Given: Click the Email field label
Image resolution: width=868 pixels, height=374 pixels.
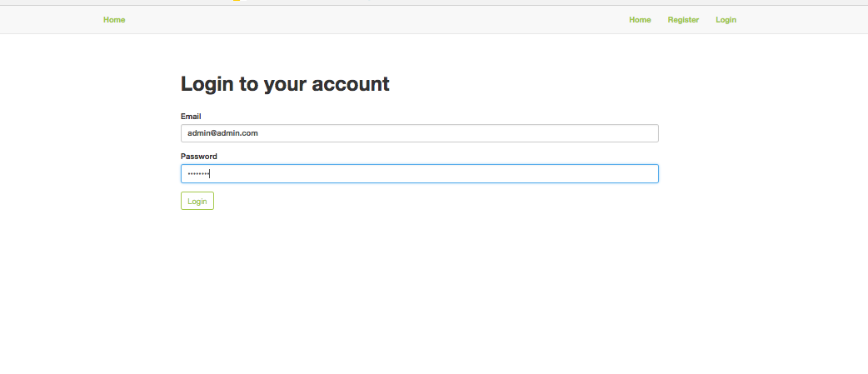Looking at the screenshot, I should (191, 117).
